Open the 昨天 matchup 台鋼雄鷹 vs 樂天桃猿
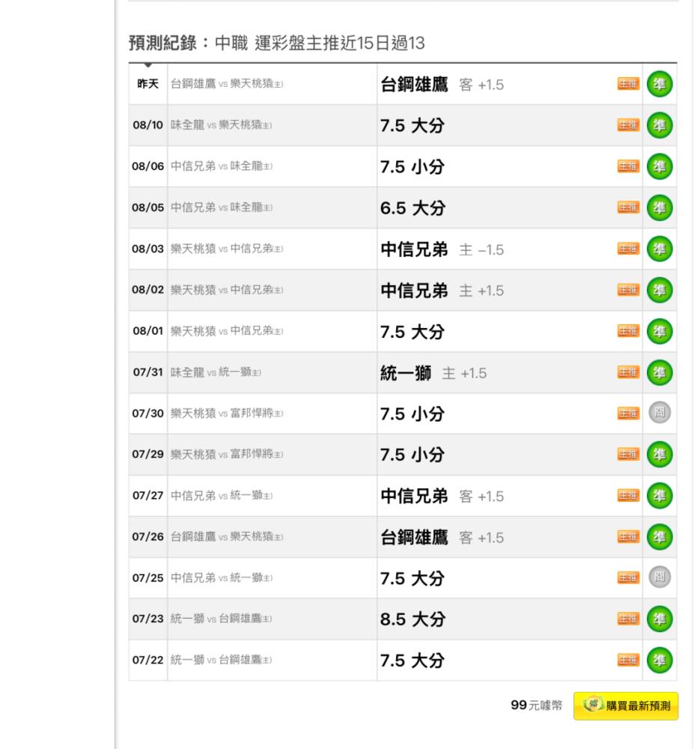Image resolution: width=700 pixels, height=749 pixels. click(x=227, y=84)
